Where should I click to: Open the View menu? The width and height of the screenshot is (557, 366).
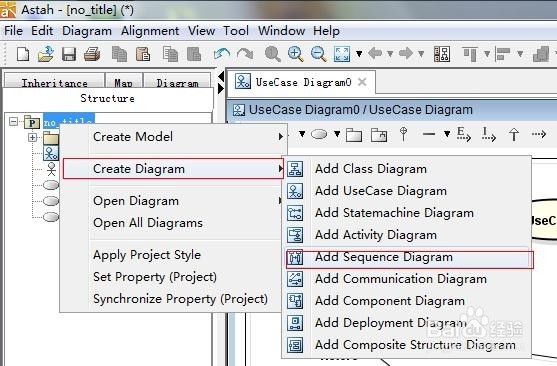coord(201,31)
